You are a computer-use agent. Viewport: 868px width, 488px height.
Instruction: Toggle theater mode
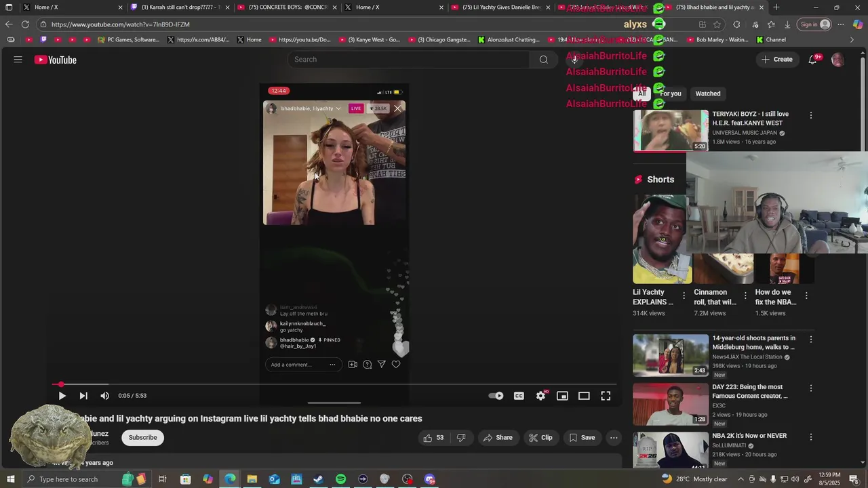coord(584,396)
